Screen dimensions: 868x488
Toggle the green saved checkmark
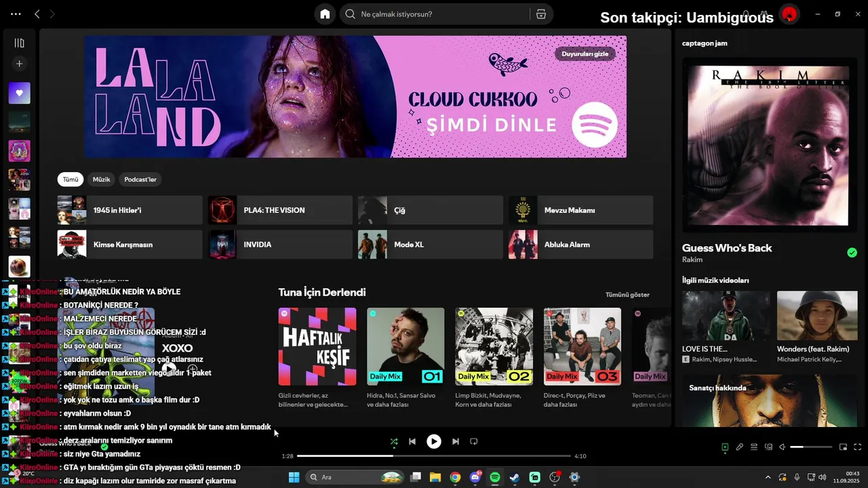(852, 253)
